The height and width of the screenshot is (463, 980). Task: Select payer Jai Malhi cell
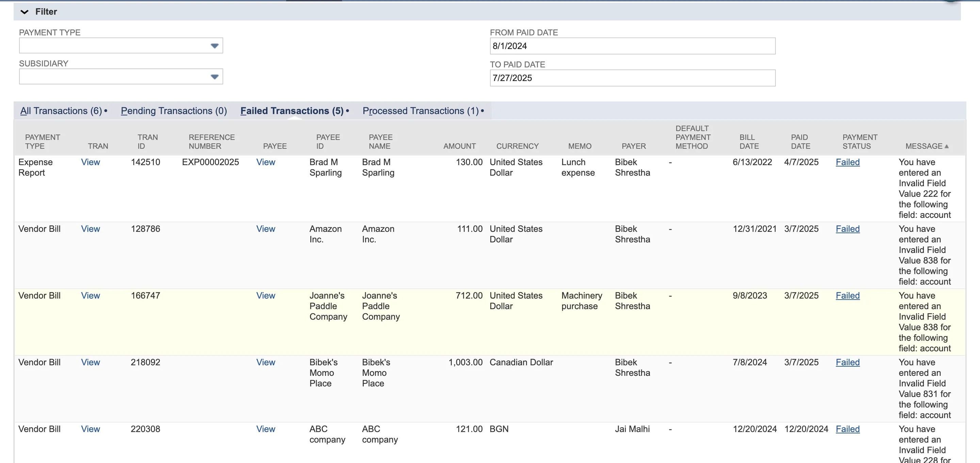tap(632, 429)
